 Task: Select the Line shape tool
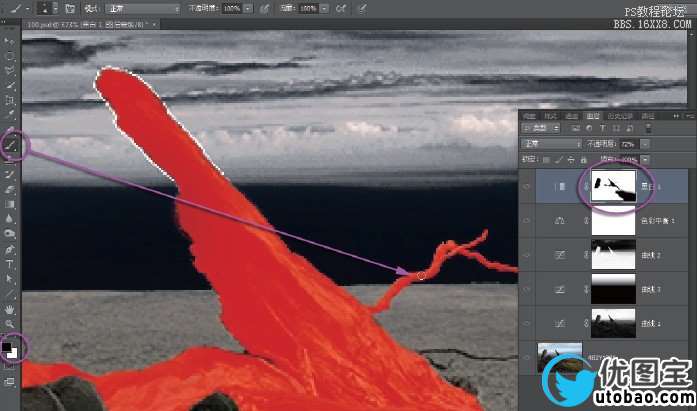[x=9, y=294]
